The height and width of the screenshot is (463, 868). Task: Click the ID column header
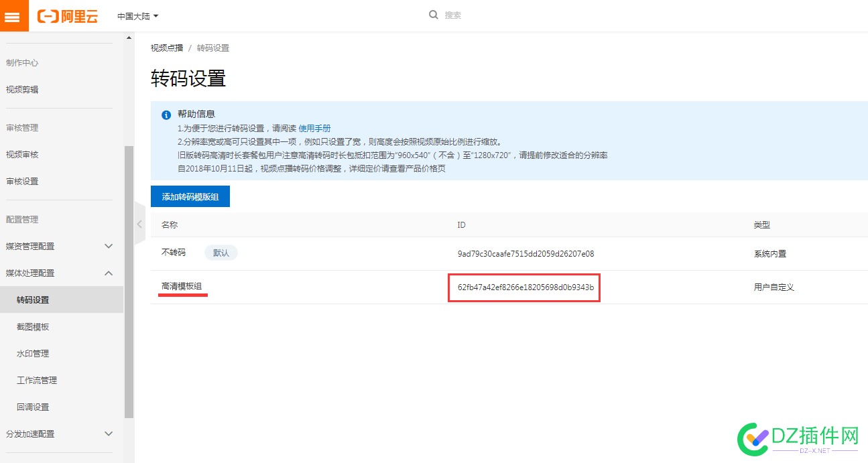point(461,225)
